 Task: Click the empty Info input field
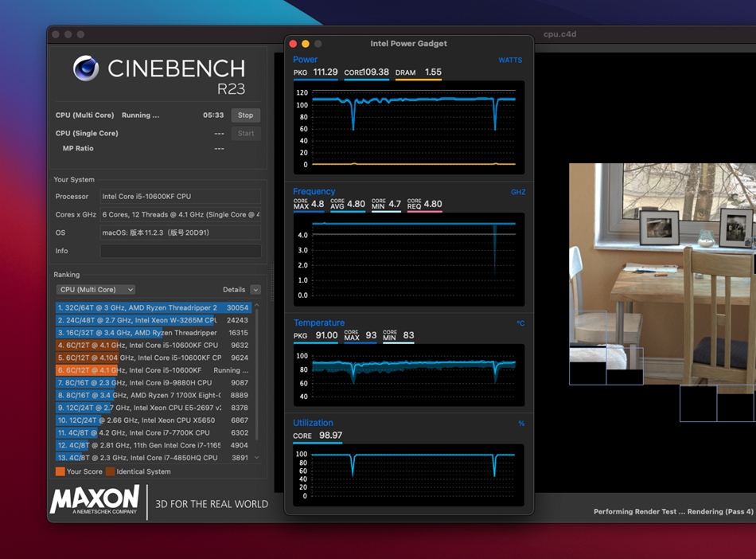(x=181, y=251)
